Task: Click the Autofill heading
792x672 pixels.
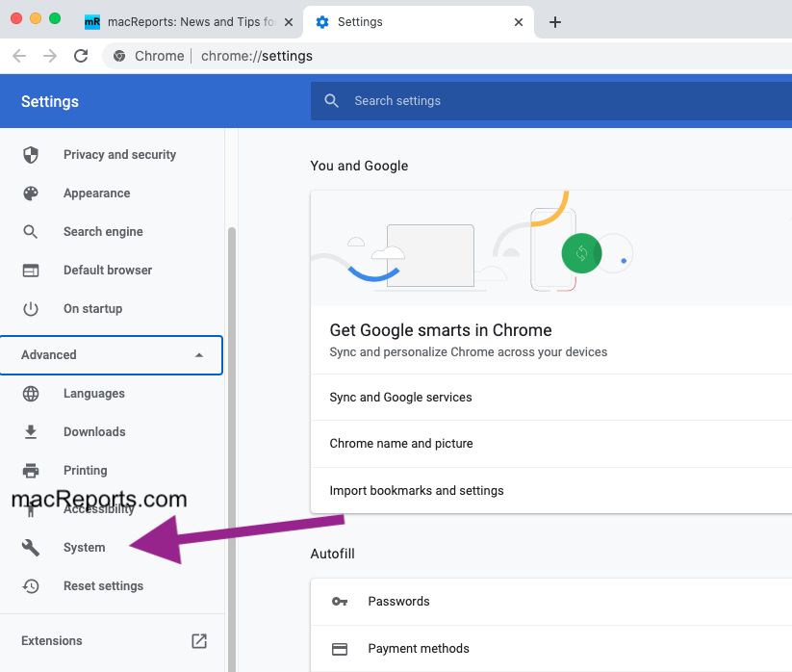Action: click(332, 554)
